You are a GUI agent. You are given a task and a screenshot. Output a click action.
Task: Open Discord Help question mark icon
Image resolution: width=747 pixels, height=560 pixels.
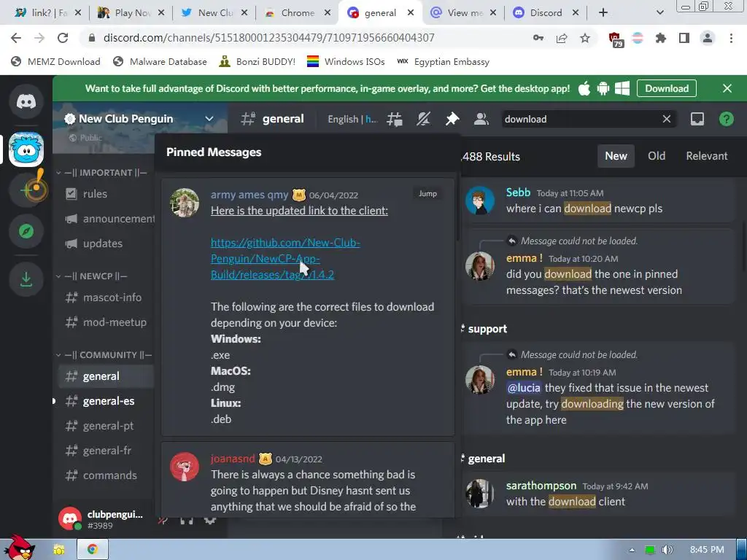726,119
